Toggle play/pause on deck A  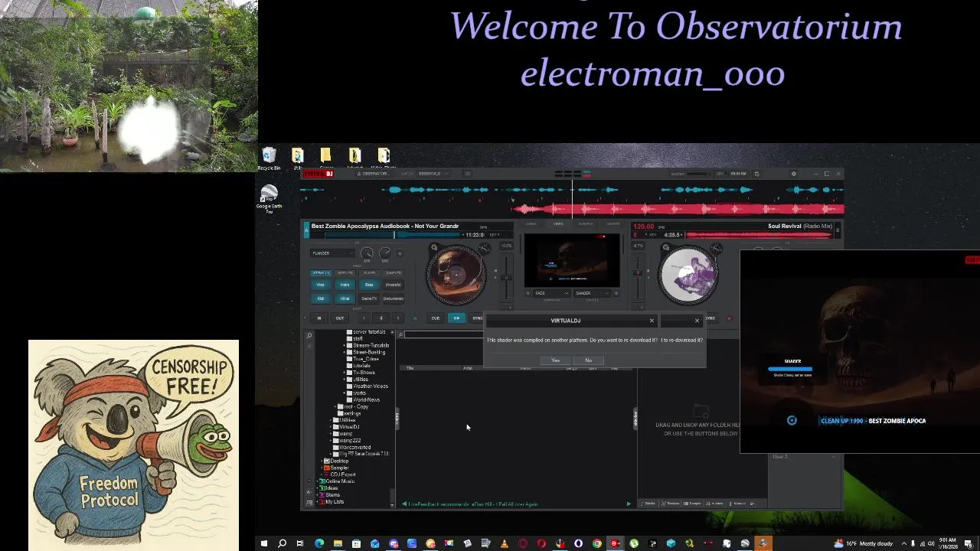456,318
